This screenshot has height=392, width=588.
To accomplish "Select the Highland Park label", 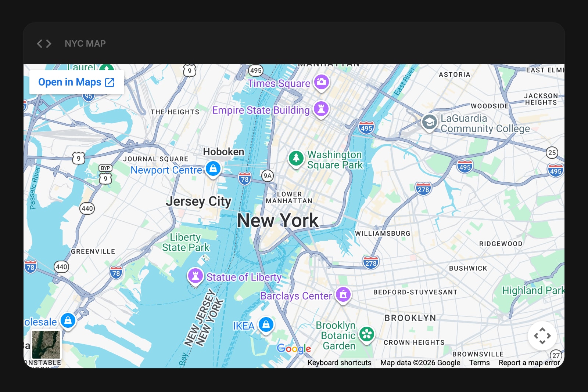I will 533,290.
